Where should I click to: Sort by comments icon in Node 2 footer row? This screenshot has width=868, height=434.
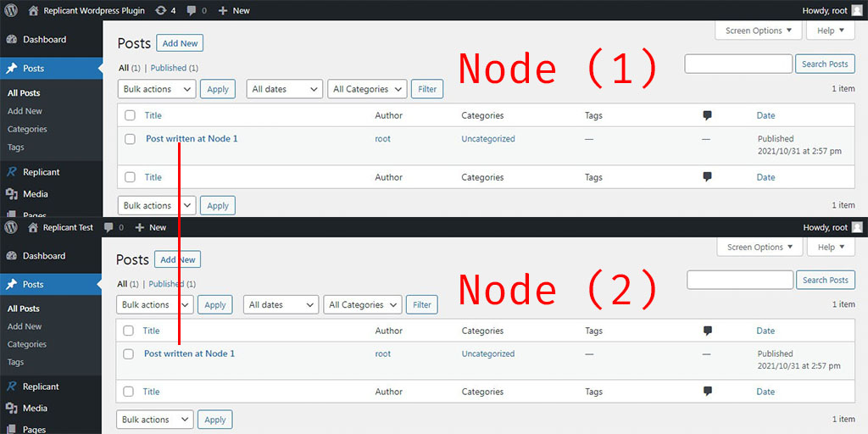coord(707,391)
